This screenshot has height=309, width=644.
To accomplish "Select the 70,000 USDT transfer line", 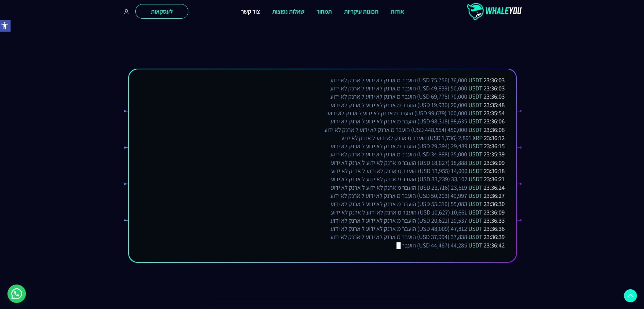I will coord(418,97).
